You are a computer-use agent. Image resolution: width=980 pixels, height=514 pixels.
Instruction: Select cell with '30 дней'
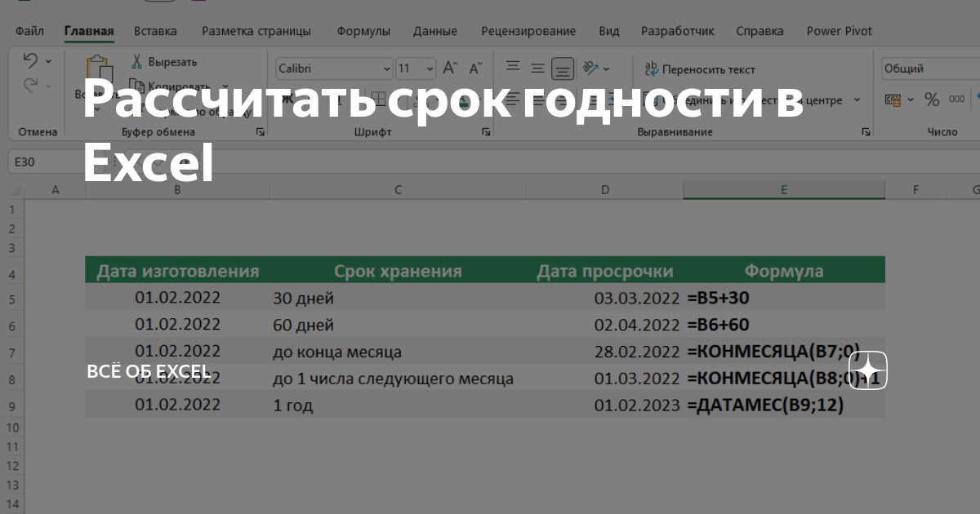[398, 299]
